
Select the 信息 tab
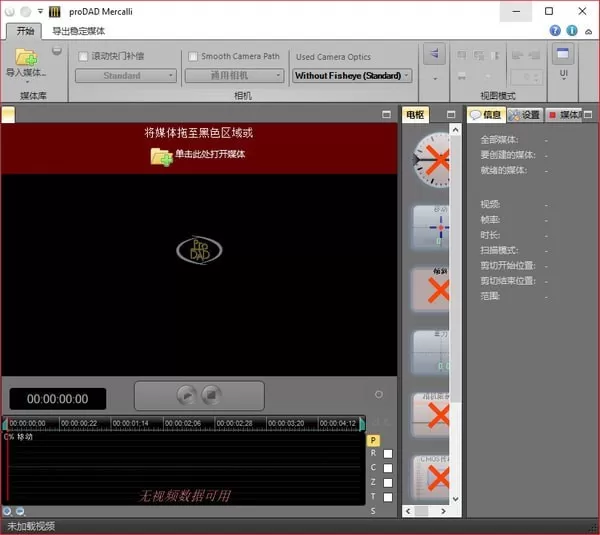[486, 115]
